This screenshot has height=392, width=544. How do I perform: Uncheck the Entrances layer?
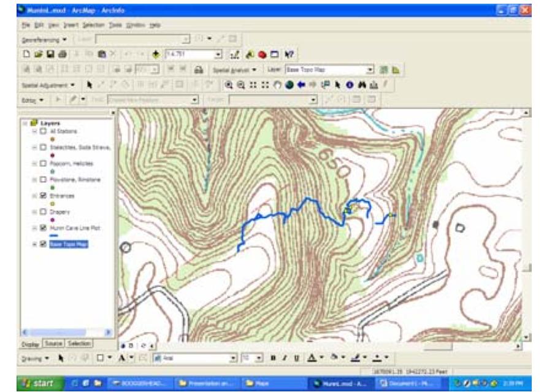pos(42,195)
